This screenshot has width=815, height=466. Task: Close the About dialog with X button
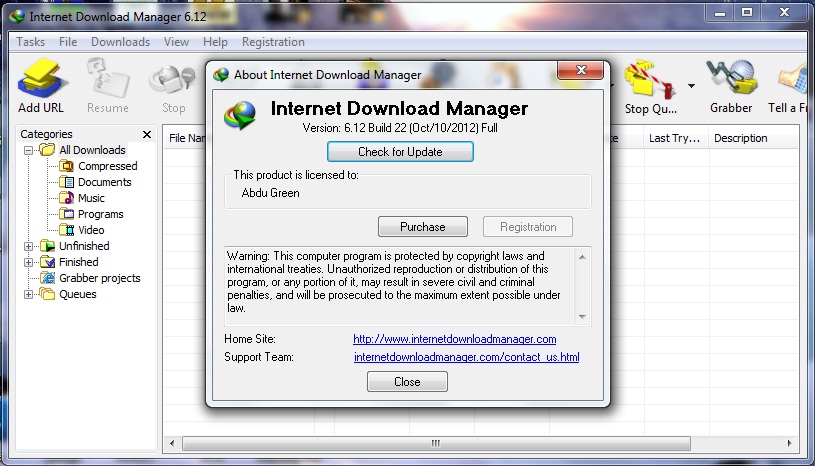click(581, 70)
